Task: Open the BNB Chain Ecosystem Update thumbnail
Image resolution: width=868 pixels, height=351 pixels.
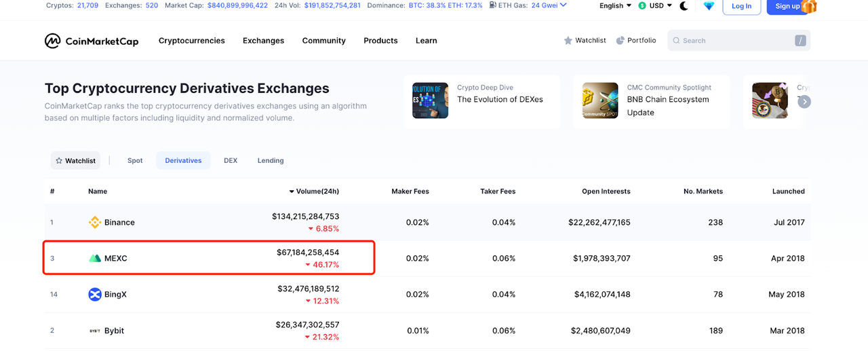Action: click(600, 100)
